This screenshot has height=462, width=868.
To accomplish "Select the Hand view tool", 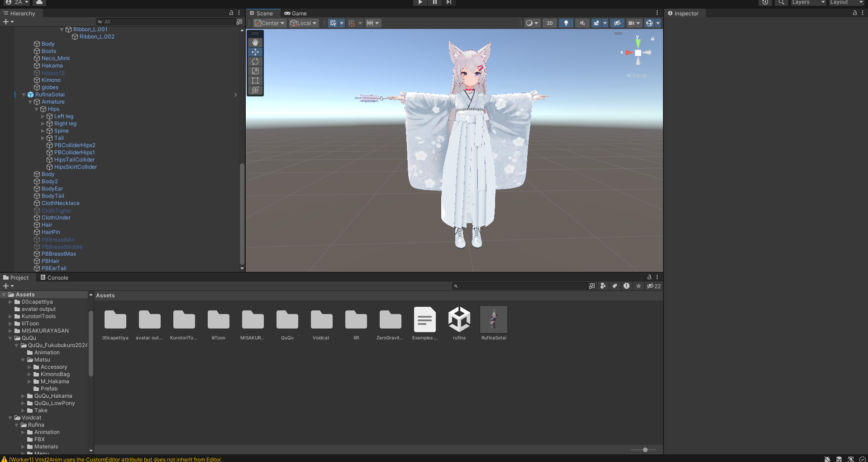I will tap(255, 42).
